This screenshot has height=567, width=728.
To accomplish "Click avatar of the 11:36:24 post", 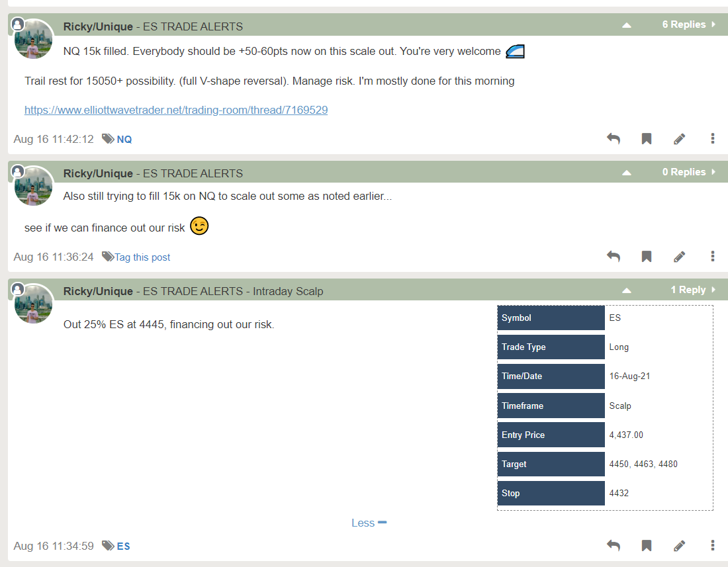I will pyautogui.click(x=34, y=186).
